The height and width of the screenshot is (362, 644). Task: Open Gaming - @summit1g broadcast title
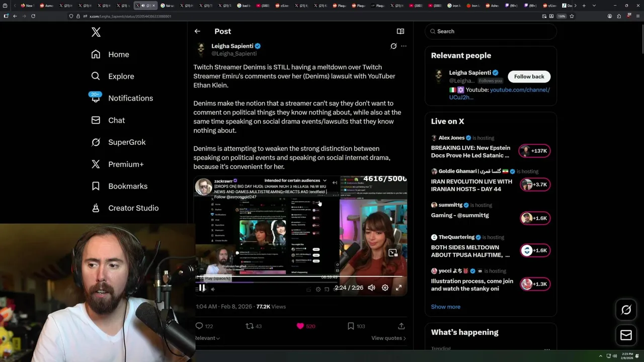(x=460, y=215)
